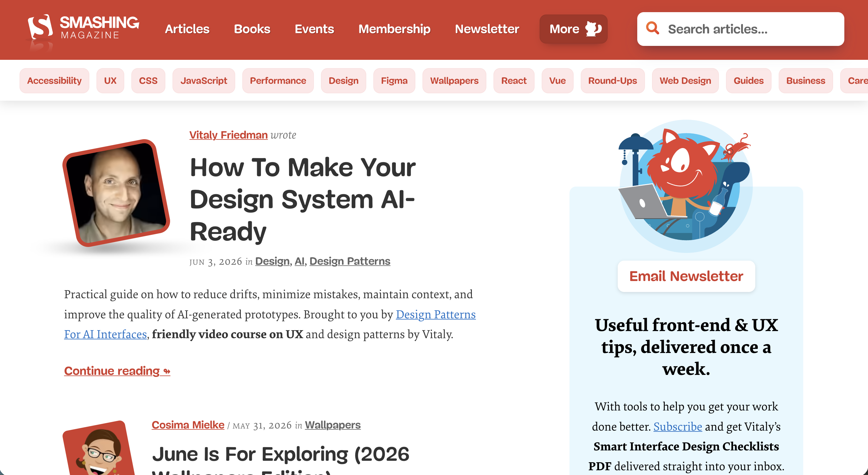This screenshot has width=868, height=475.
Task: Choose the Business category pill
Action: click(806, 81)
